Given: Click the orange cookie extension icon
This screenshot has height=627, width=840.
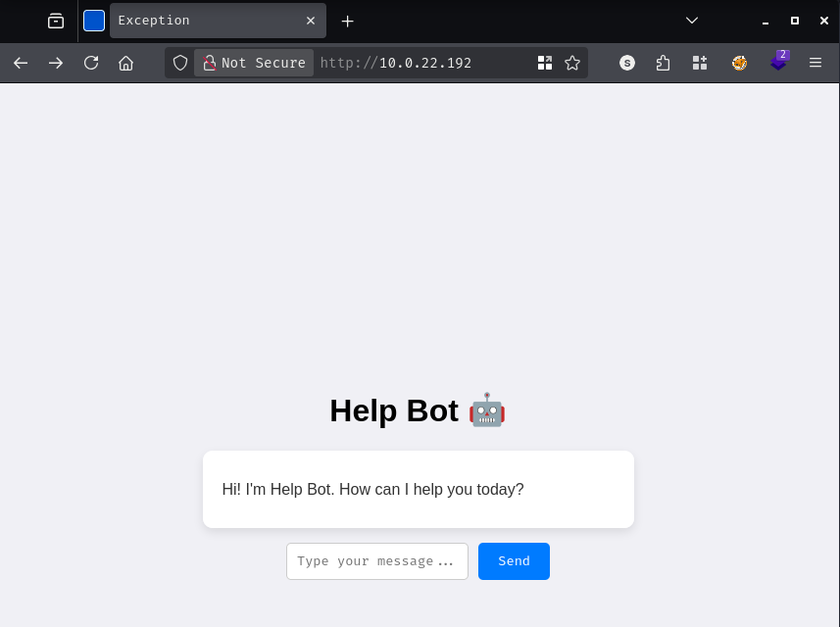Looking at the screenshot, I should (739, 63).
